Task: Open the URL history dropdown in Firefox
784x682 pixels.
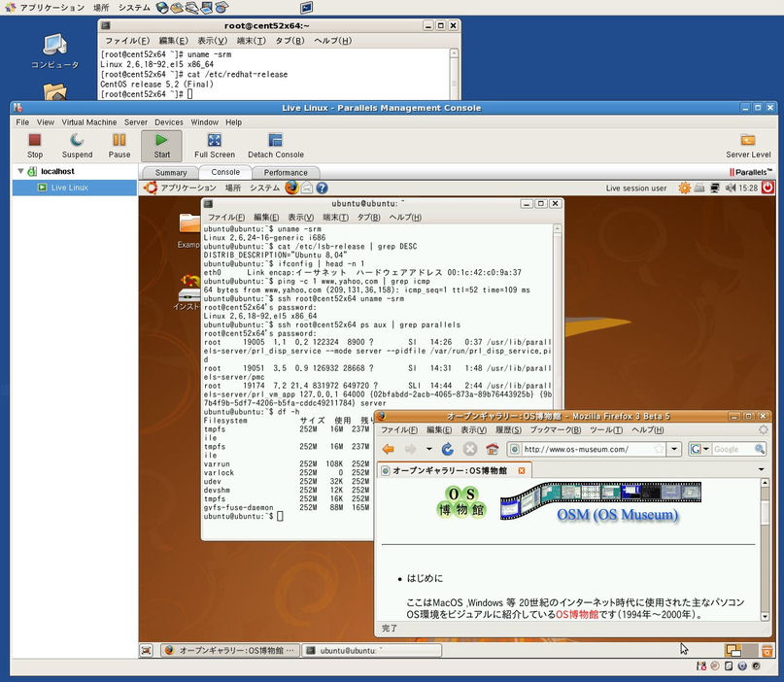Action: pyautogui.click(x=674, y=449)
